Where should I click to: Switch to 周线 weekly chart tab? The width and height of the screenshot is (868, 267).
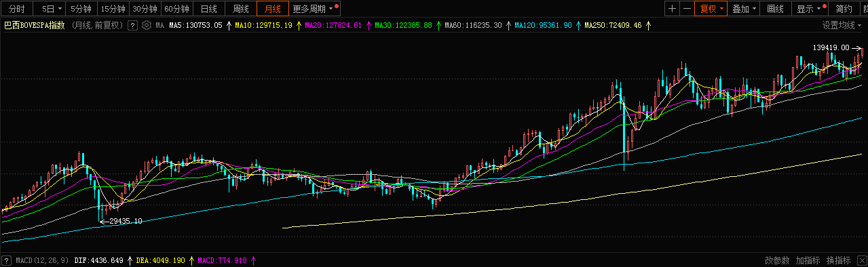point(241,9)
